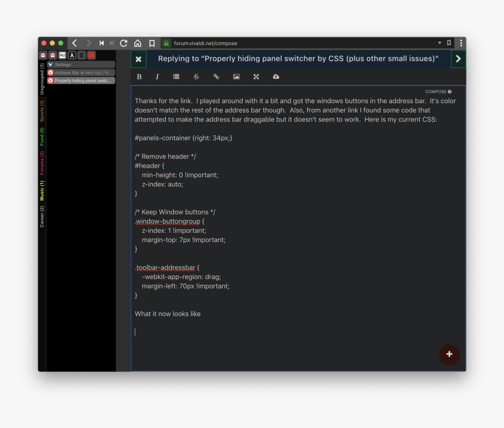Image resolution: width=504 pixels, height=428 pixels.
Task: Switch to 'Address Bar at very top' tab
Action: click(x=81, y=73)
